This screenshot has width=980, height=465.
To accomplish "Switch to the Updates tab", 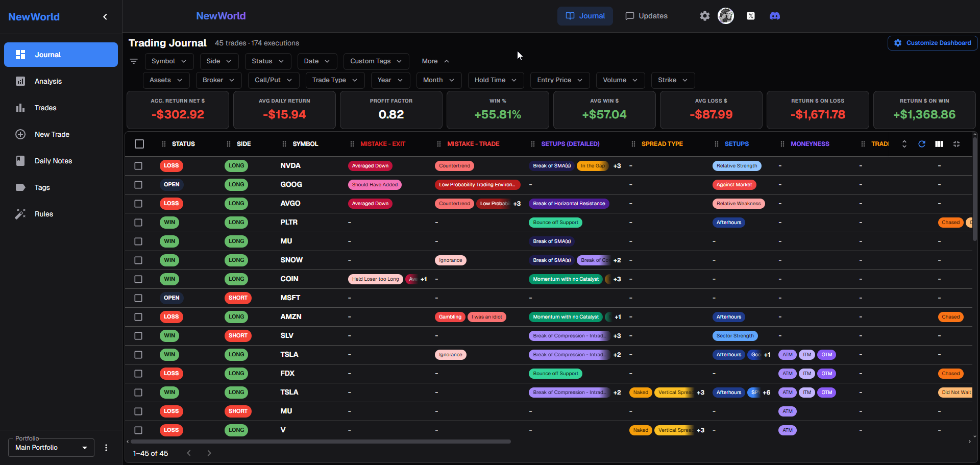I will 646,16.
